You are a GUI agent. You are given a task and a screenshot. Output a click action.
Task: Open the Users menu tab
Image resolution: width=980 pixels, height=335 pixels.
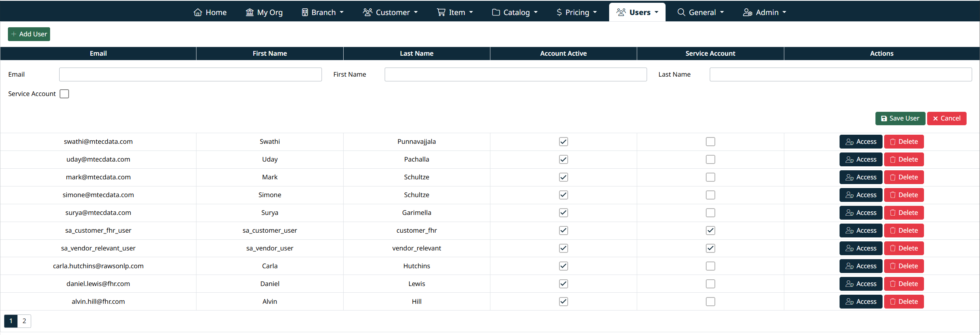(637, 12)
